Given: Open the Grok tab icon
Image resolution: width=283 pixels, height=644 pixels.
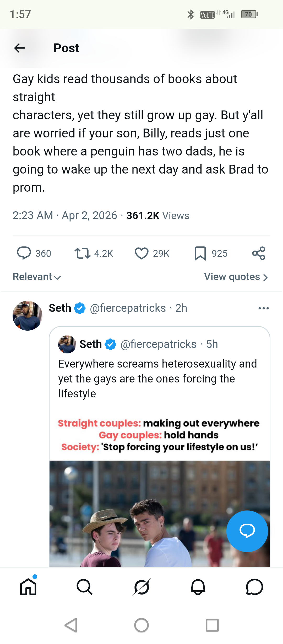Looking at the screenshot, I should pos(141,587).
